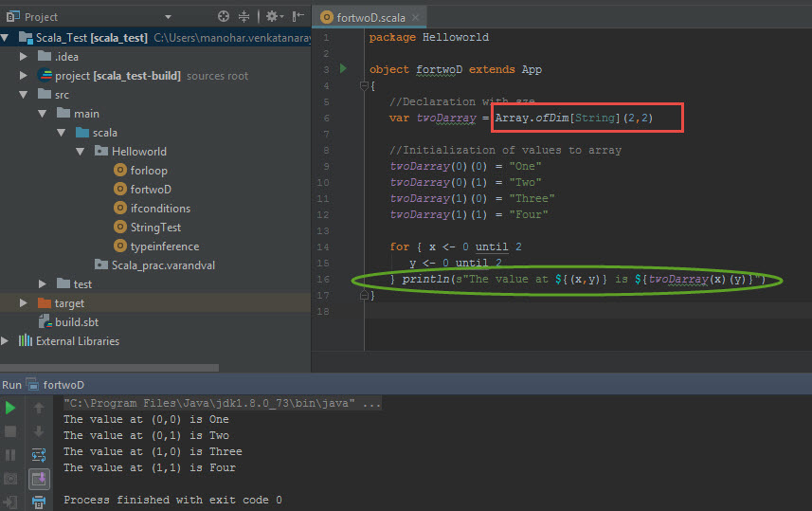Click the down stack trace arrow
This screenshot has height=511, width=812.
39,431
